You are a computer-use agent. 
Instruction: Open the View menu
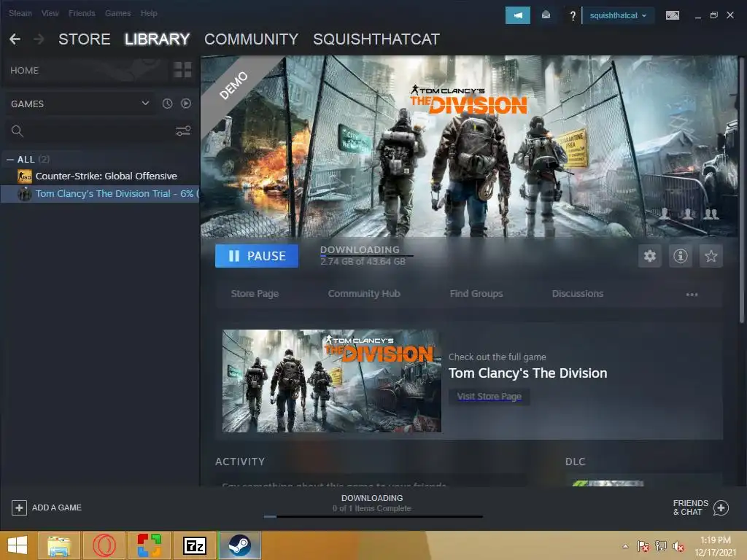coord(50,13)
